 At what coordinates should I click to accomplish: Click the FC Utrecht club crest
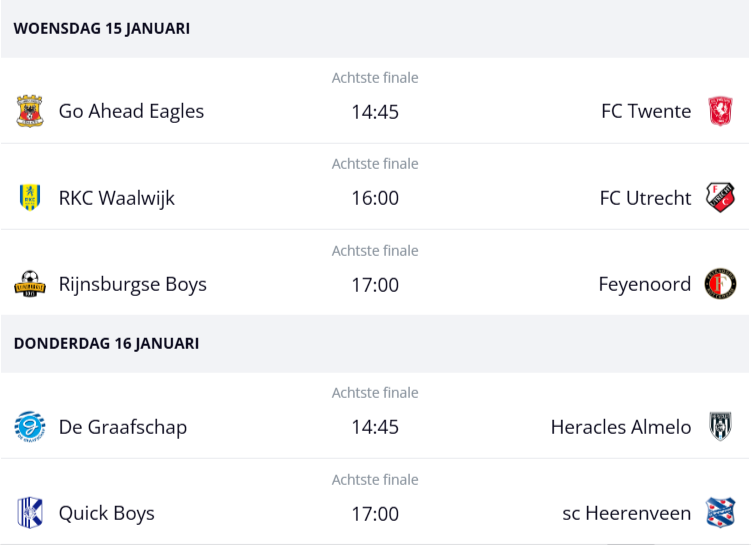tap(720, 198)
